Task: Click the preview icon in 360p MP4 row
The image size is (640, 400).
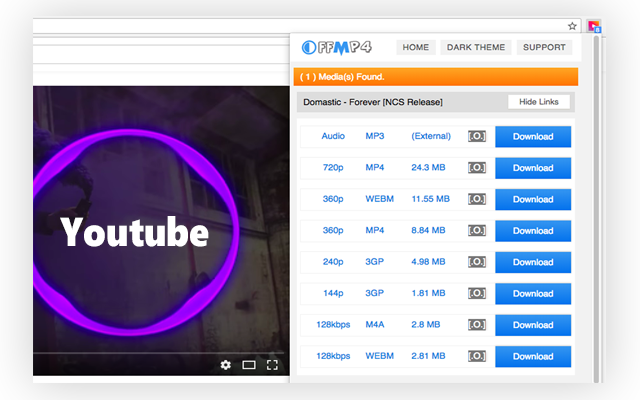Action: coord(477,231)
